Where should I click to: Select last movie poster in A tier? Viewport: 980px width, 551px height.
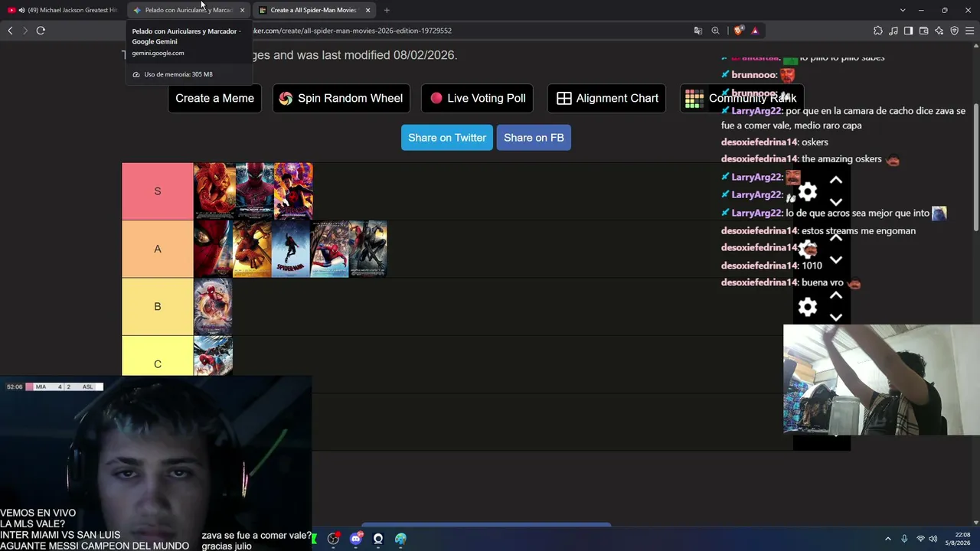[x=367, y=249]
